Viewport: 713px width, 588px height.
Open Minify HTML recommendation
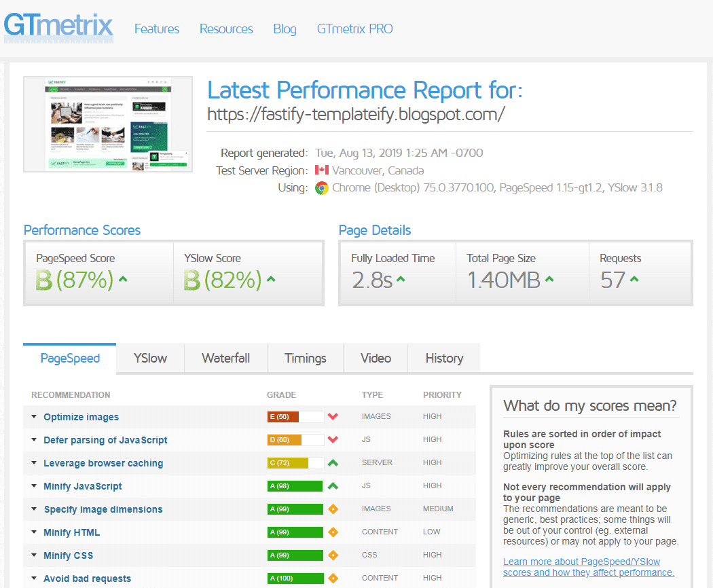point(72,532)
